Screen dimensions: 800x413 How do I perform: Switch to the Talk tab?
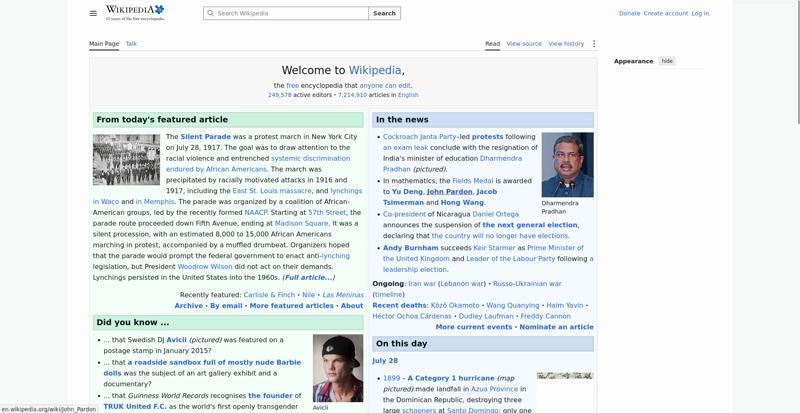click(x=131, y=44)
